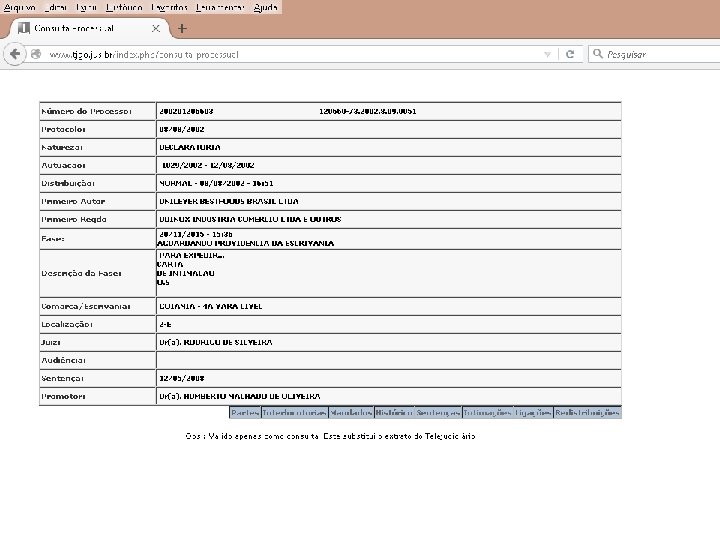Click process number 200201206603
Screen dimensions: 720x540
pyautogui.click(x=186, y=111)
